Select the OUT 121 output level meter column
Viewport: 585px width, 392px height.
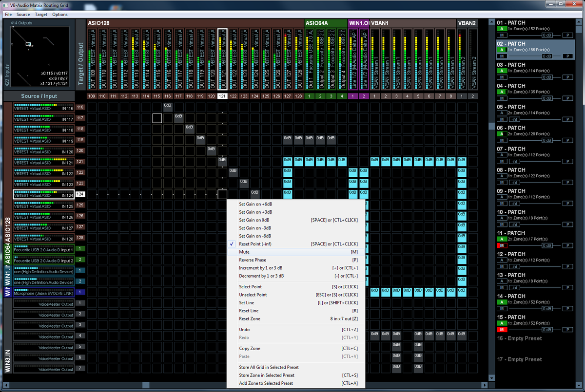[x=222, y=59]
